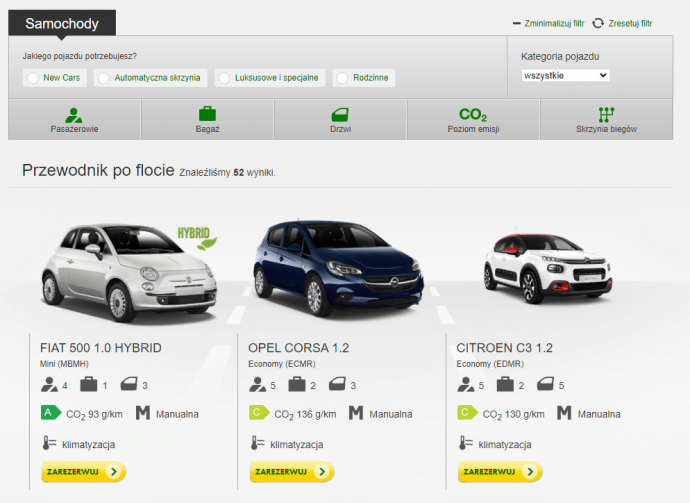690x503 pixels.
Task: Click the M gearbox icon for Opel Corsa
Action: pyautogui.click(x=356, y=413)
